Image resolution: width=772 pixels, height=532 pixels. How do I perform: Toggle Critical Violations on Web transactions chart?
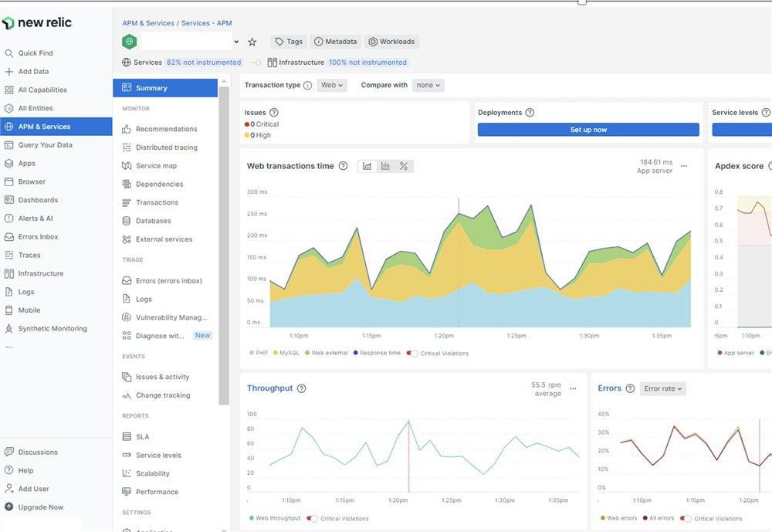pyautogui.click(x=413, y=354)
